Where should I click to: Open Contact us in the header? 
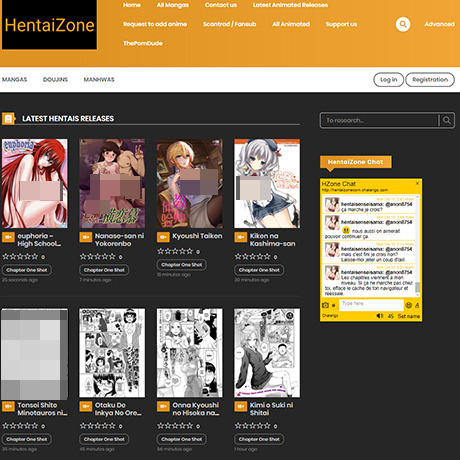point(221,5)
